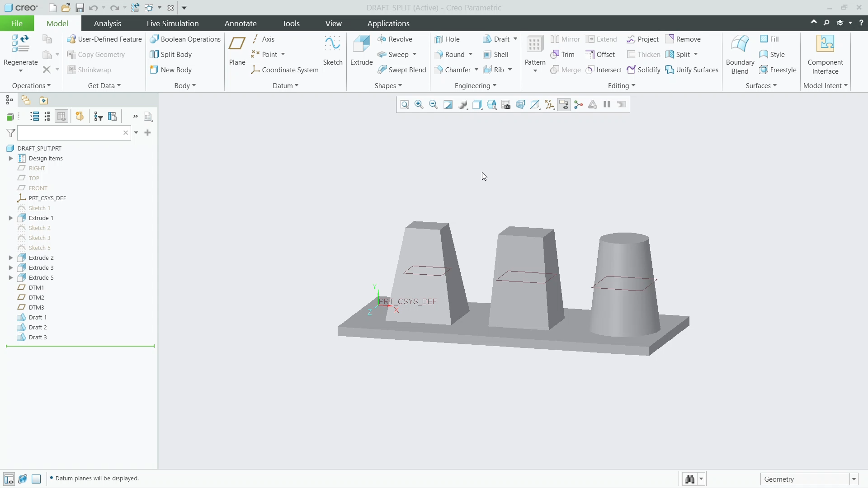Open the Draft dropdown arrow
868x488 pixels.
pyautogui.click(x=515, y=39)
